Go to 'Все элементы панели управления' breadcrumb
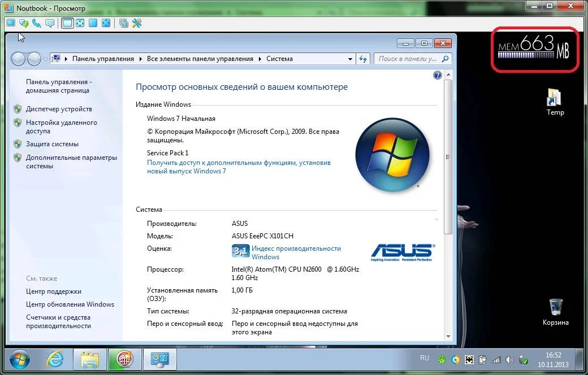The height and width of the screenshot is (375, 588). click(200, 59)
